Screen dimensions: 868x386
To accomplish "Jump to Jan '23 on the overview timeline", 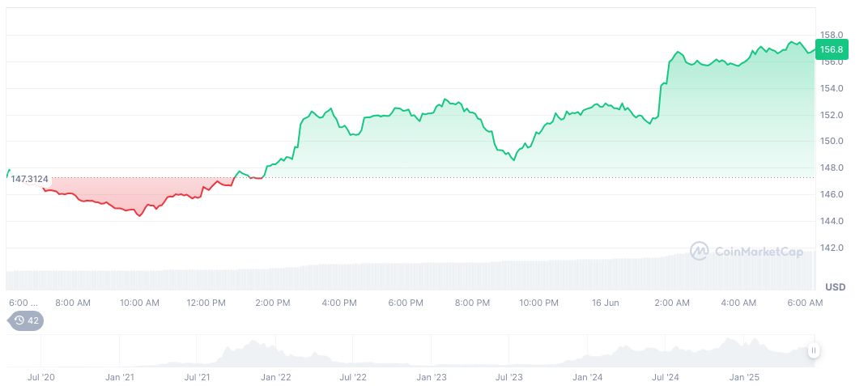I will pyautogui.click(x=432, y=377).
